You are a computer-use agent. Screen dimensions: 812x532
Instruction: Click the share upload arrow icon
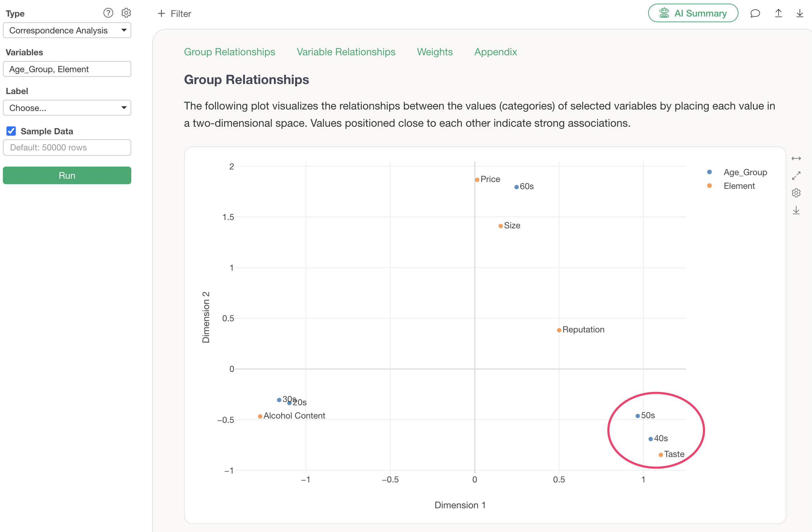click(x=778, y=13)
